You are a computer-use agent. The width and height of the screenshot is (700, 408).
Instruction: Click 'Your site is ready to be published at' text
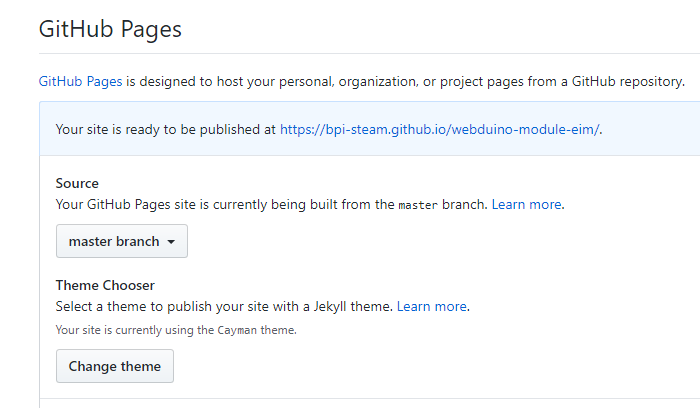[x=166, y=129]
